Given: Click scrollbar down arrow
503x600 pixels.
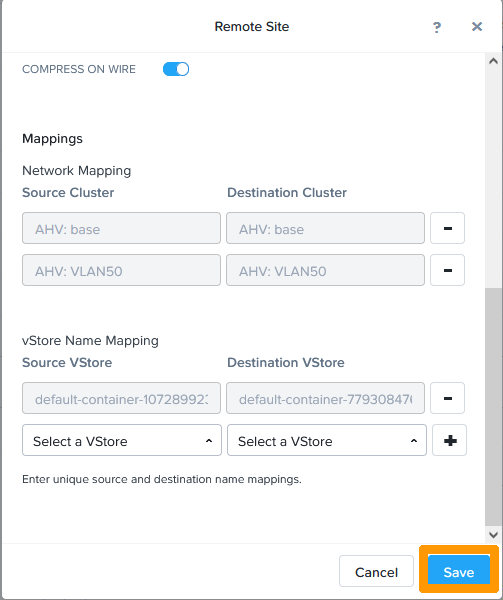Looking at the screenshot, I should [493, 535].
